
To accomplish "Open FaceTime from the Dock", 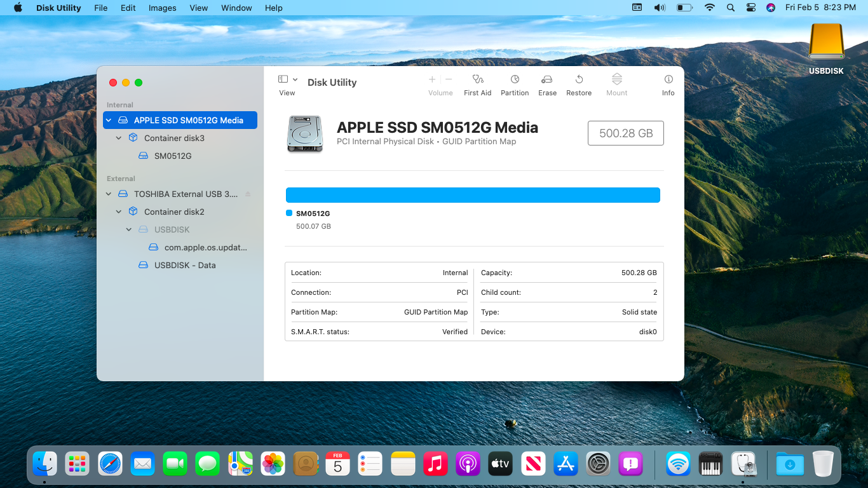I will tap(175, 464).
